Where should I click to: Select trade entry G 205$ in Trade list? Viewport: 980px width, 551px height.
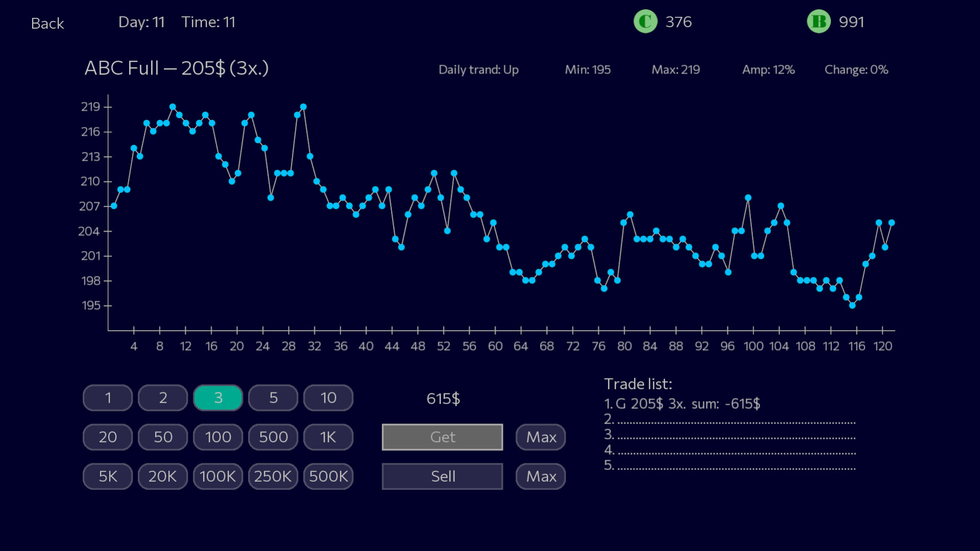(681, 404)
